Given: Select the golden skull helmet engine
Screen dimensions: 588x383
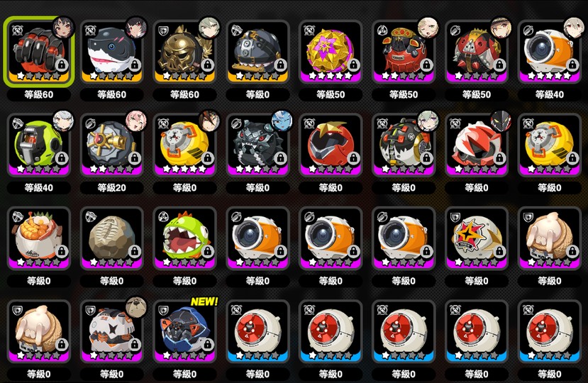Looking at the screenshot, I should point(184,51).
